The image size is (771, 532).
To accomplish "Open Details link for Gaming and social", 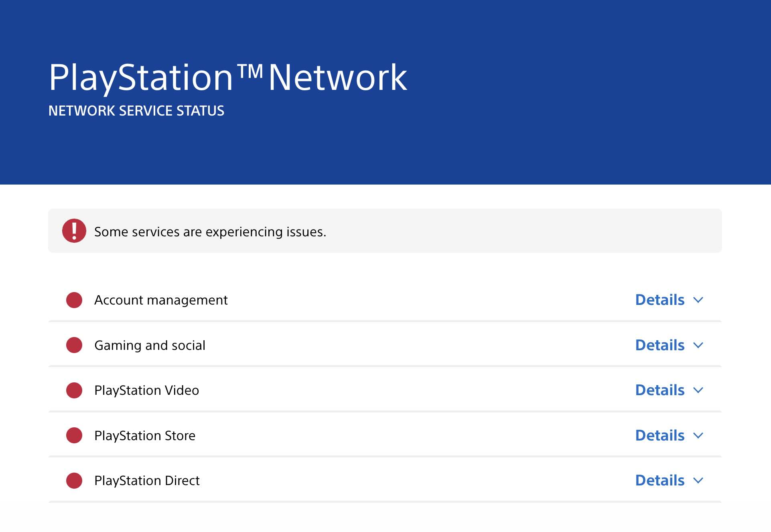I will click(x=660, y=345).
